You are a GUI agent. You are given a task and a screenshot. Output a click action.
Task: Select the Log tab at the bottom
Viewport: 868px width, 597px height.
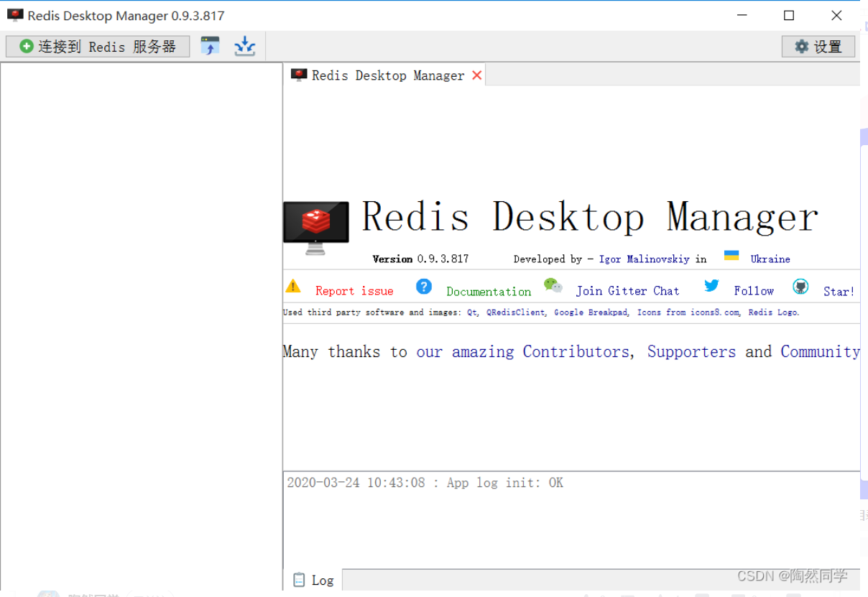322,580
